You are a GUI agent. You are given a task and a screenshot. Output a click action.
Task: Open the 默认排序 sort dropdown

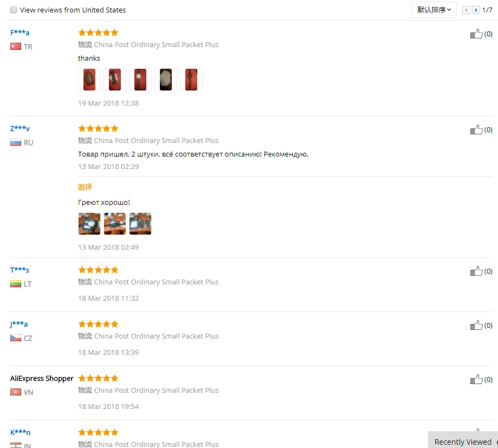[434, 10]
